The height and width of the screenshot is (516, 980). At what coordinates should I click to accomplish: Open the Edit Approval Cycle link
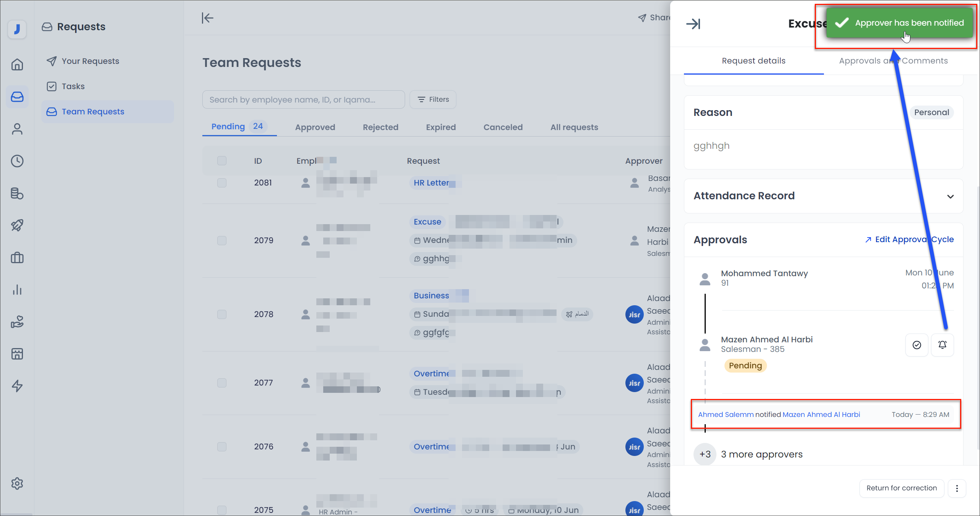point(910,239)
